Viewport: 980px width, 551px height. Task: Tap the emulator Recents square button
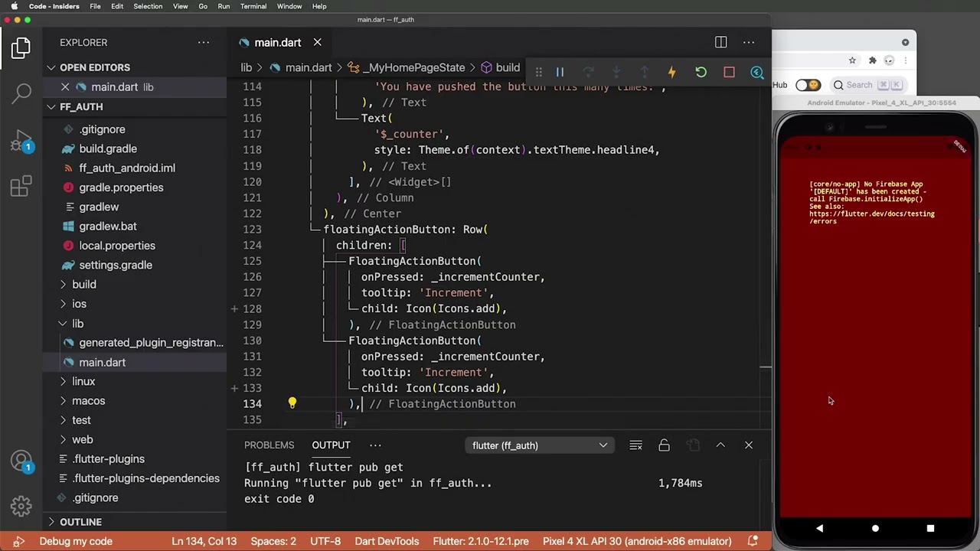tap(930, 528)
